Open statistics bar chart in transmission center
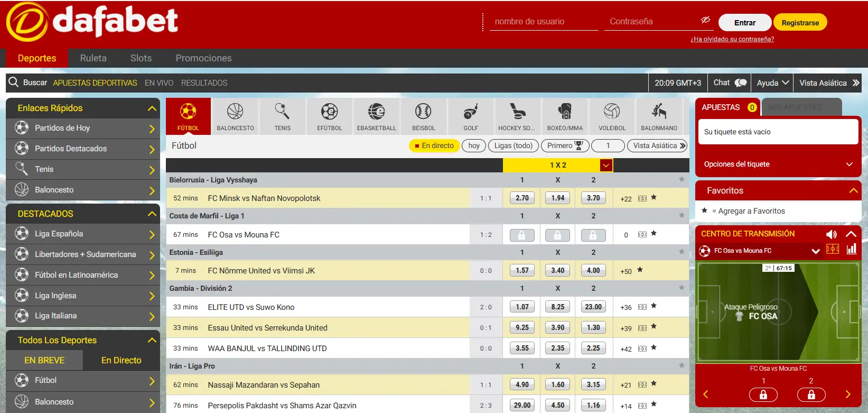This screenshot has height=413, width=868. point(851,249)
